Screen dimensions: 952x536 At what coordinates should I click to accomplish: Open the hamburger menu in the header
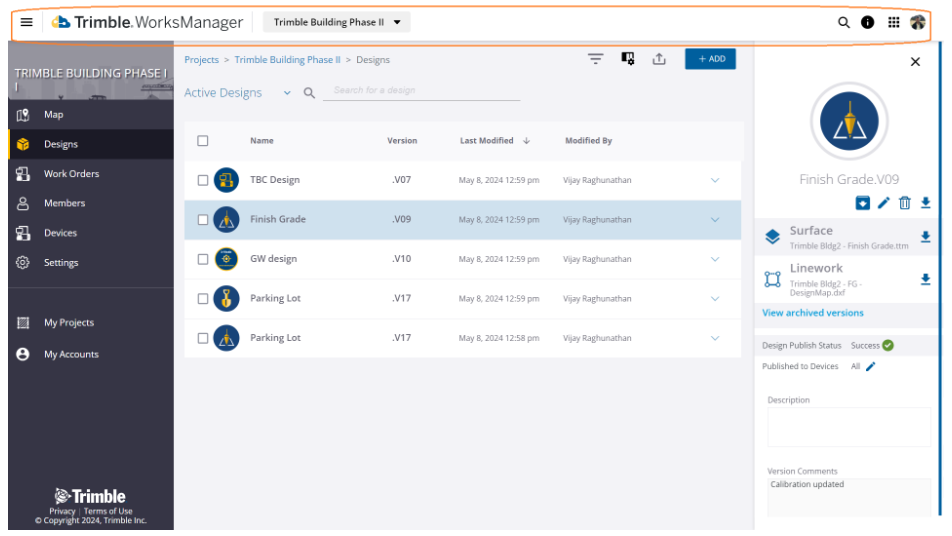(x=26, y=22)
